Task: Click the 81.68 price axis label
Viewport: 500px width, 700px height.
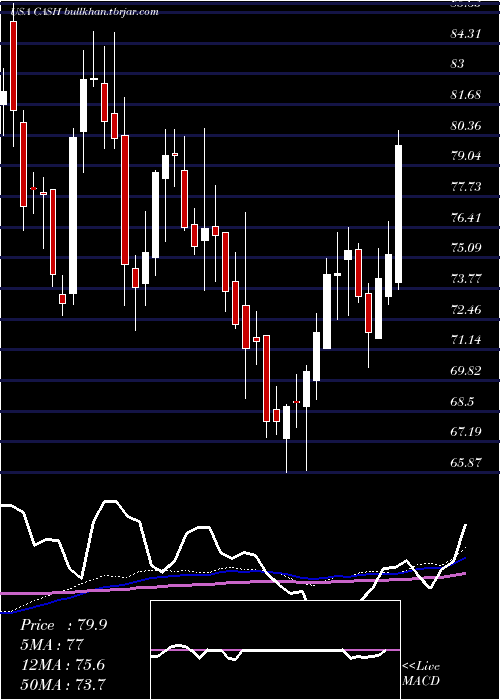Action: (x=466, y=95)
